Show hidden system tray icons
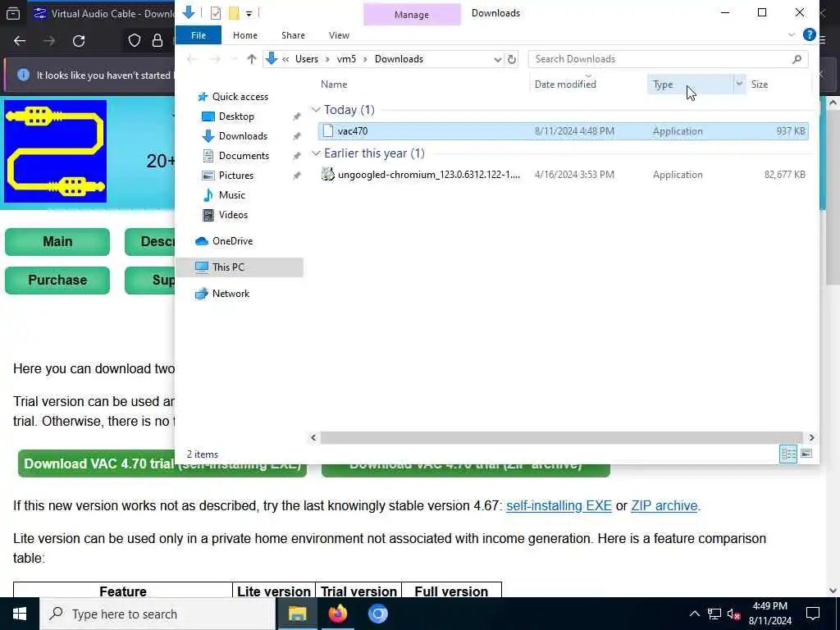This screenshot has width=840, height=630. click(694, 614)
